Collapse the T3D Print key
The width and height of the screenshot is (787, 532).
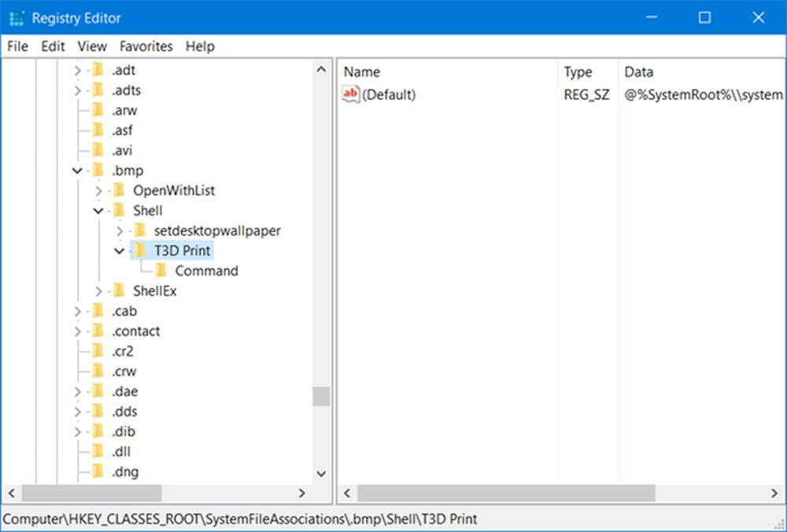[120, 251]
